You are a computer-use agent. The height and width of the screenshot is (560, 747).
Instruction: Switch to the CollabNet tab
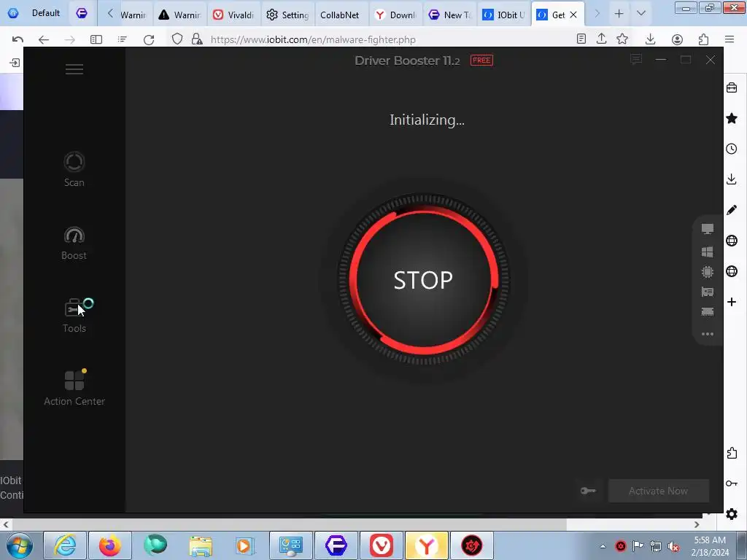pyautogui.click(x=340, y=15)
